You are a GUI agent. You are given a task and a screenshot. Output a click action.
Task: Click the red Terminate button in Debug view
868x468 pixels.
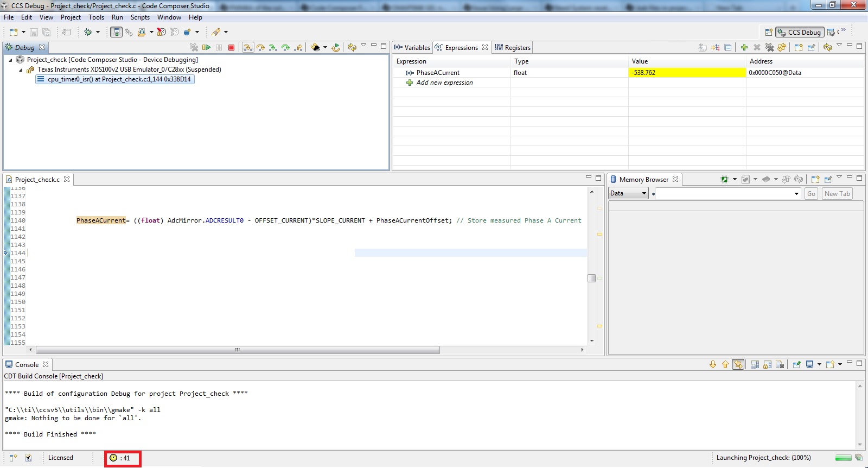click(231, 48)
